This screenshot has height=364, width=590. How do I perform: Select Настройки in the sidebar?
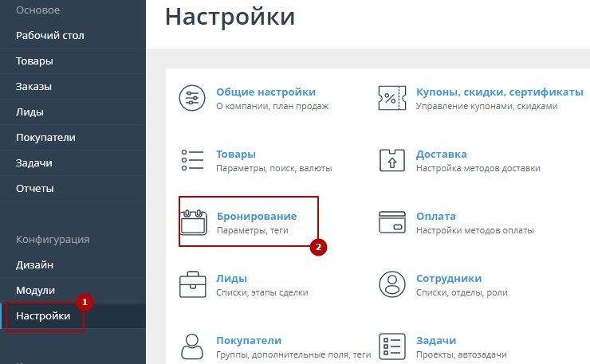point(43,316)
